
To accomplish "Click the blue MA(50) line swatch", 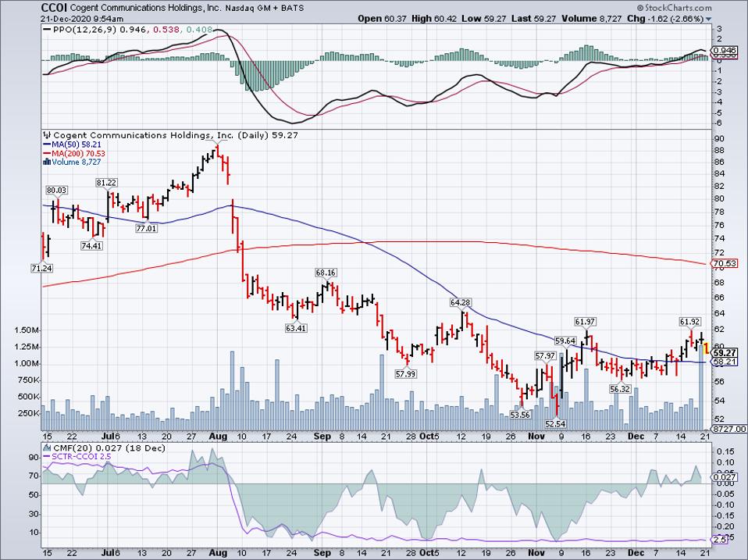I will (x=47, y=144).
